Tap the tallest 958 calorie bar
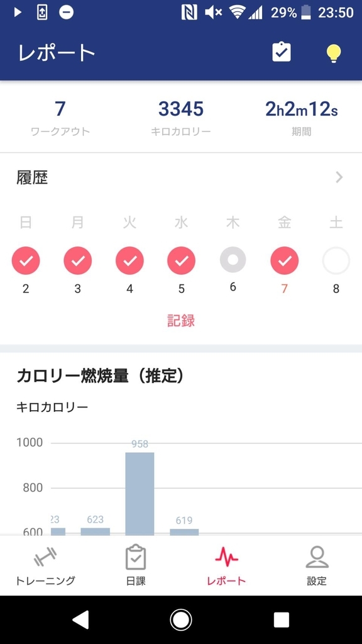362x644 pixels. point(141,491)
